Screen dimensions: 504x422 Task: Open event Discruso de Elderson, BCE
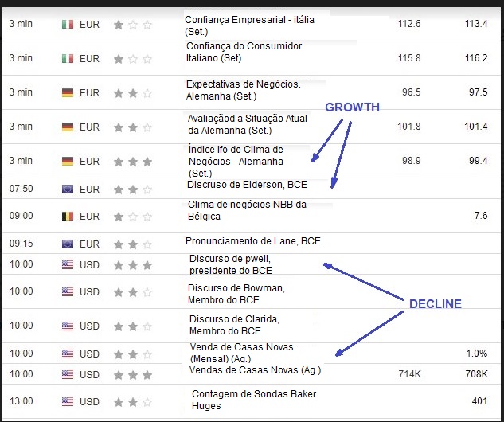click(247, 185)
